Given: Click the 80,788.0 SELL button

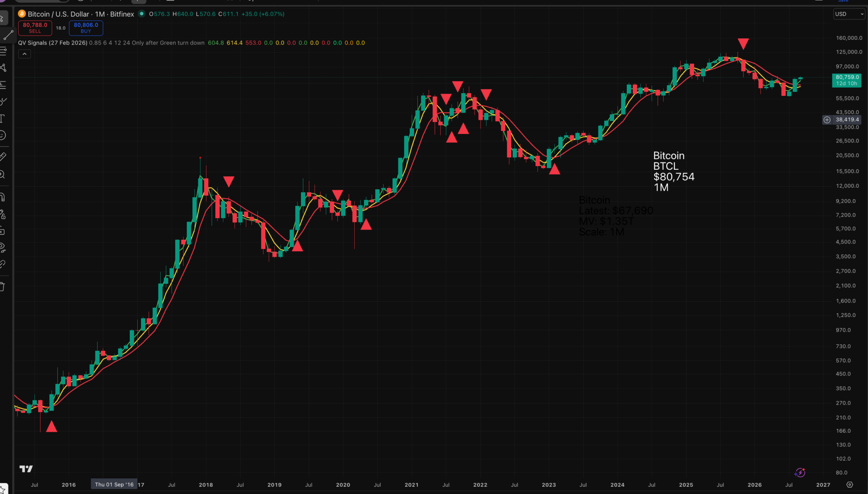Looking at the screenshot, I should pyautogui.click(x=35, y=28).
